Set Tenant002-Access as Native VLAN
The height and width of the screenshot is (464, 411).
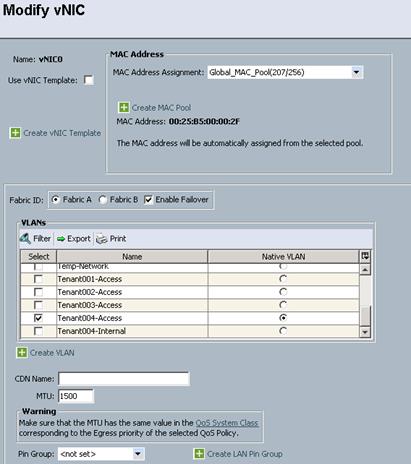point(283,292)
